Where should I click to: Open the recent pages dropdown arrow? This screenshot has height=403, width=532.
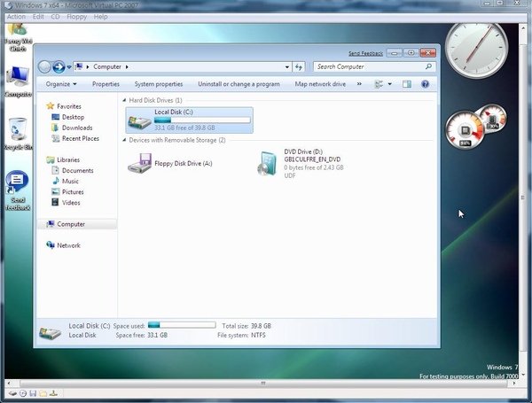coord(69,67)
